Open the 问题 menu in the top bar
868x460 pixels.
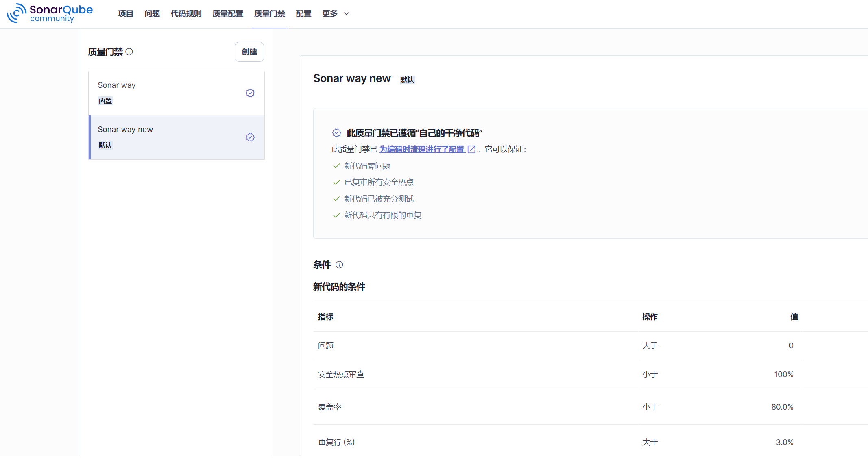click(152, 14)
